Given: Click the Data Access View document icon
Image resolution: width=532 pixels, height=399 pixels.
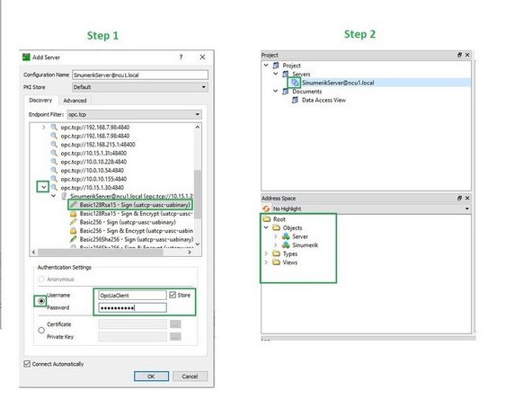Looking at the screenshot, I should coord(295,100).
